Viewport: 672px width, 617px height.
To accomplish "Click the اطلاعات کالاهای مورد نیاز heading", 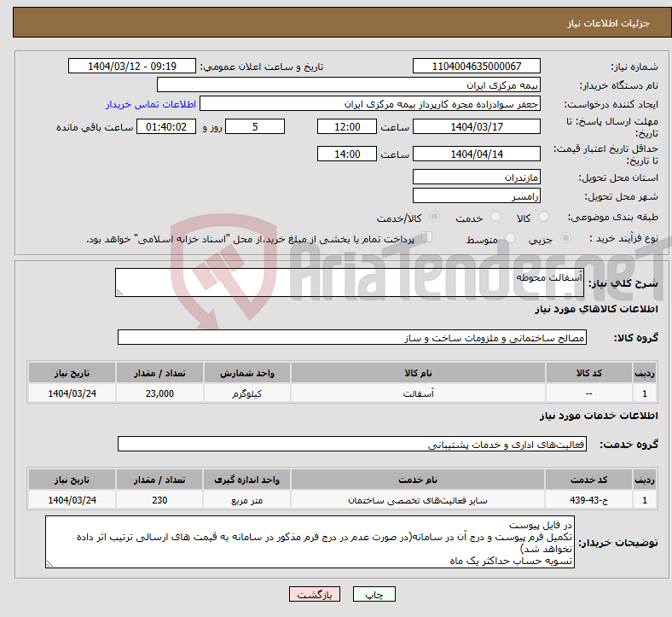I will [596, 309].
